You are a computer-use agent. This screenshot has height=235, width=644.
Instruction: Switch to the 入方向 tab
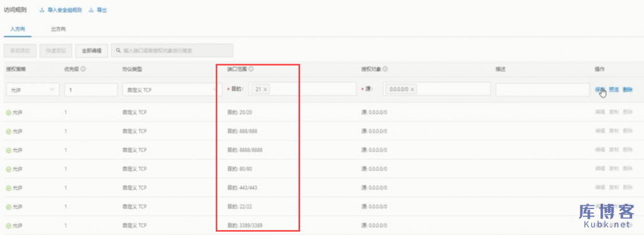(x=18, y=29)
